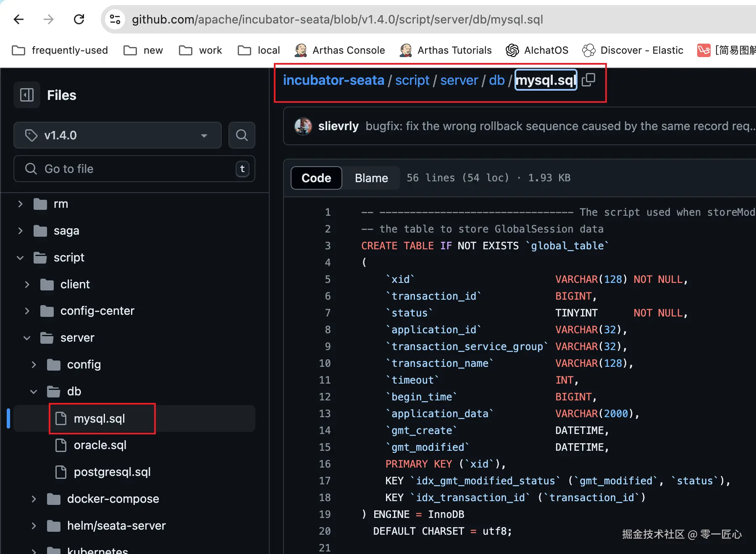Click the idx_gmt_modified_status key name
Image resolution: width=756 pixels, height=554 pixels.
485,481
